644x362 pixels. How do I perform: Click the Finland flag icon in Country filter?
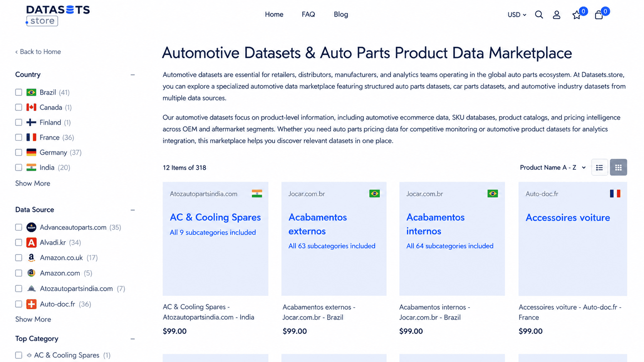pyautogui.click(x=31, y=122)
